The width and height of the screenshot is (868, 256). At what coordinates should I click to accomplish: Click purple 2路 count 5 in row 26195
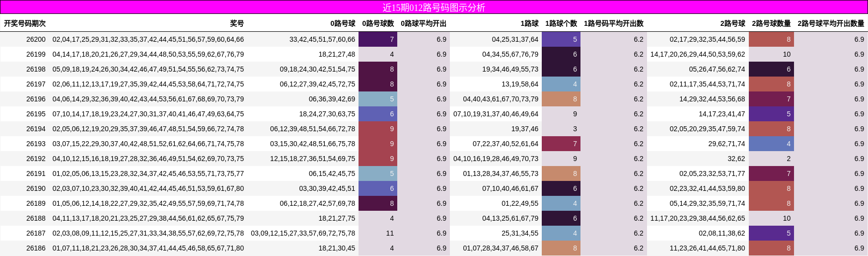click(771, 114)
